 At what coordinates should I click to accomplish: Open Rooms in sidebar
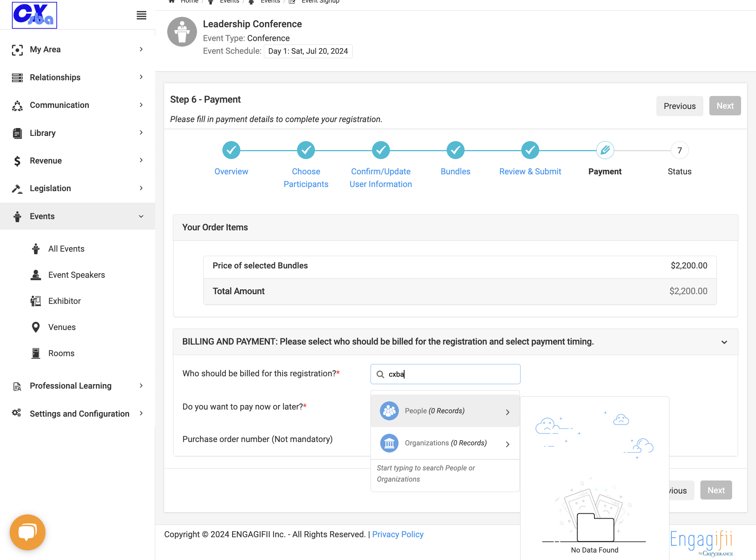click(61, 353)
